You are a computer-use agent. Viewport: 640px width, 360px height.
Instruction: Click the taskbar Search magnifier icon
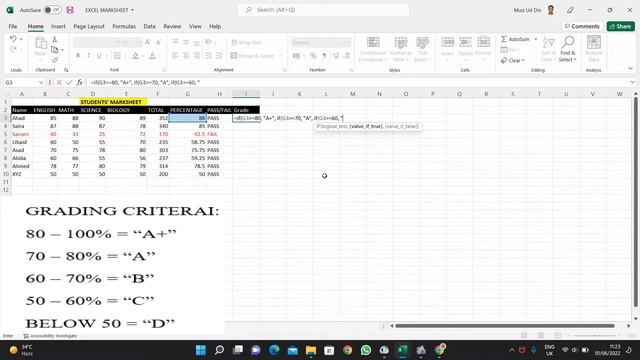coord(219,350)
